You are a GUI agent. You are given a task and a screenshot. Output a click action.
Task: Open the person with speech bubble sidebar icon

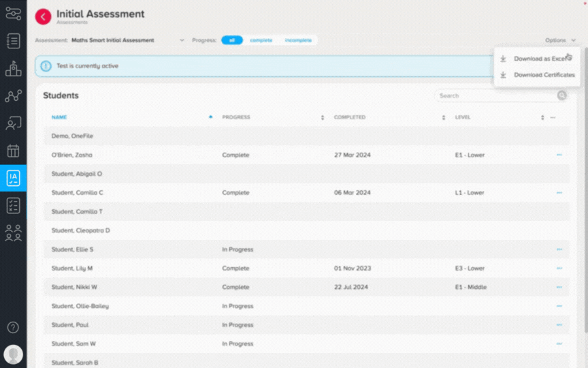click(x=13, y=123)
